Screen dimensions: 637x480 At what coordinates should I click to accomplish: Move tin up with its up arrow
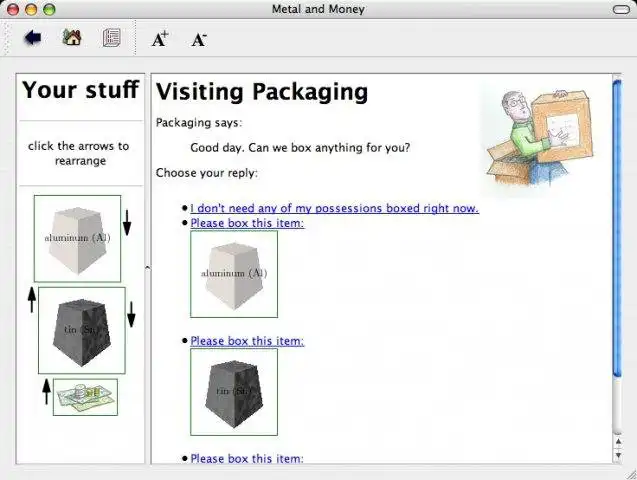(x=32, y=300)
